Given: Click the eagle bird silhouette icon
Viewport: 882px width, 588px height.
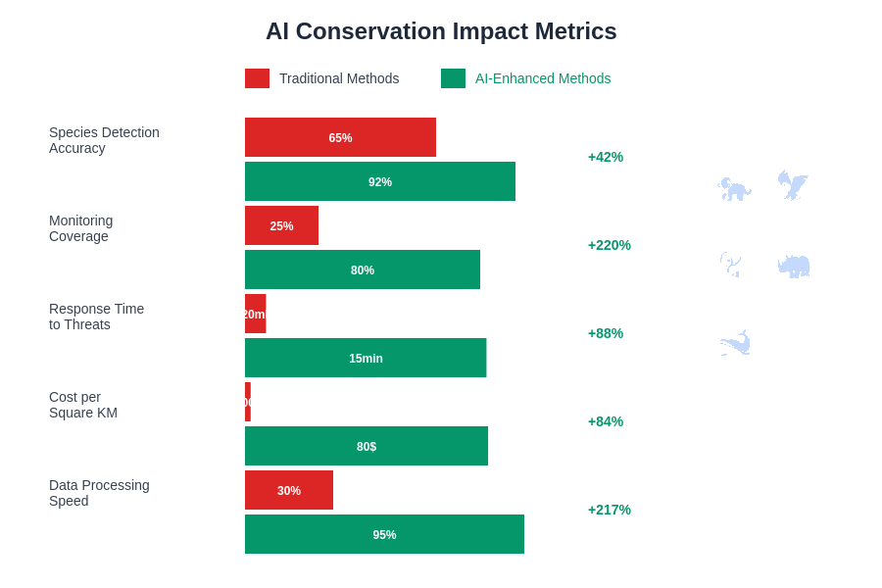Looking at the screenshot, I should coord(793,184).
